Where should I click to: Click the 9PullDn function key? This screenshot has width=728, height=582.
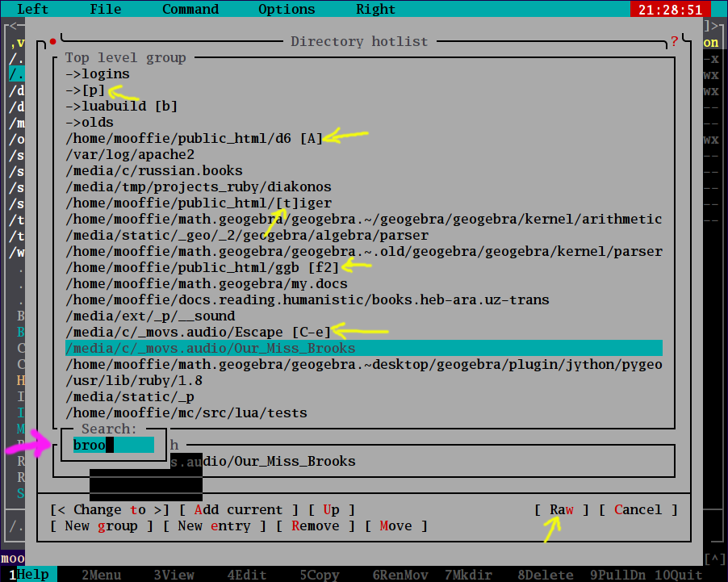(x=618, y=575)
